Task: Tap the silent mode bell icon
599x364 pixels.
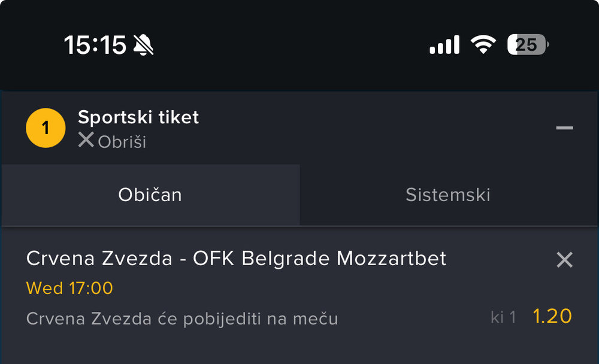Action: tap(143, 45)
